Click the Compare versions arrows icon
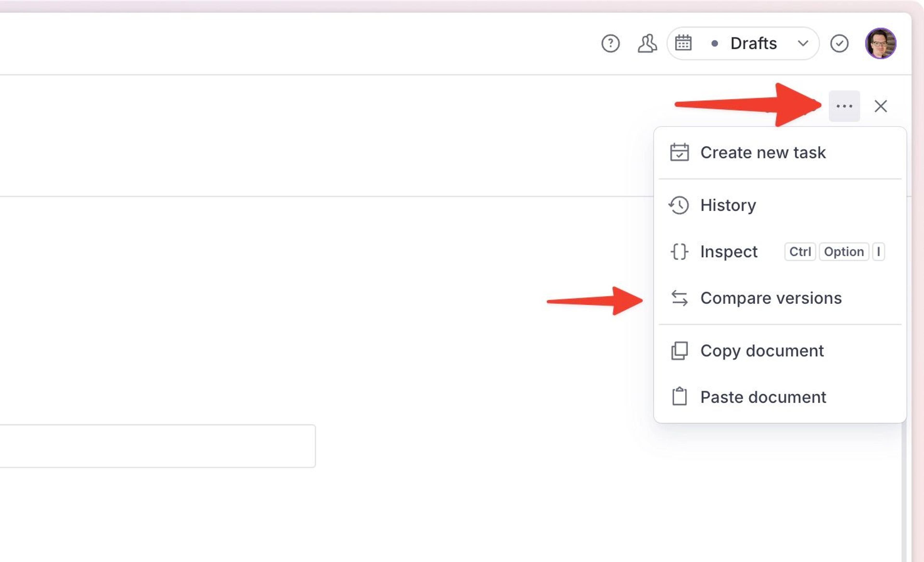The height and width of the screenshot is (562, 924). [679, 298]
